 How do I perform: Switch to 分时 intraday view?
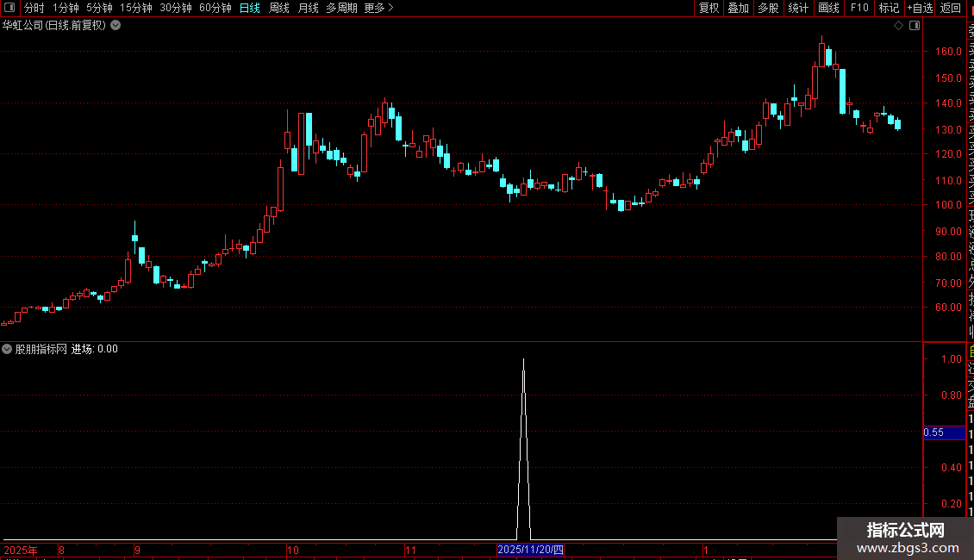34,8
